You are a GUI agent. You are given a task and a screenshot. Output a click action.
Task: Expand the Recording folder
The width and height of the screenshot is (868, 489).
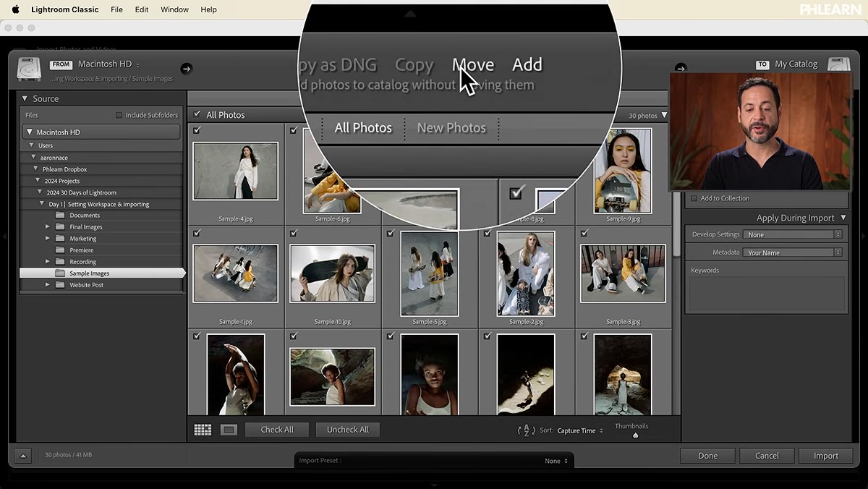[x=48, y=262]
